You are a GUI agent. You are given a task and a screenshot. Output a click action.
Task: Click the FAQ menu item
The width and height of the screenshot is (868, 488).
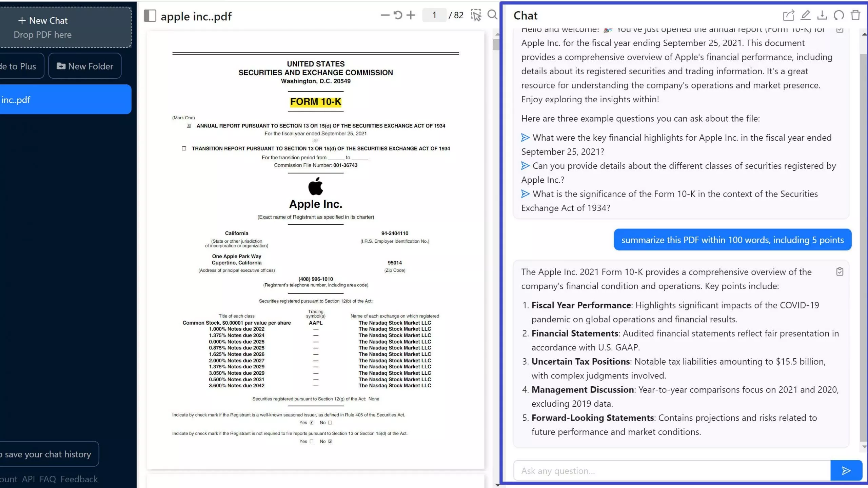(48, 479)
